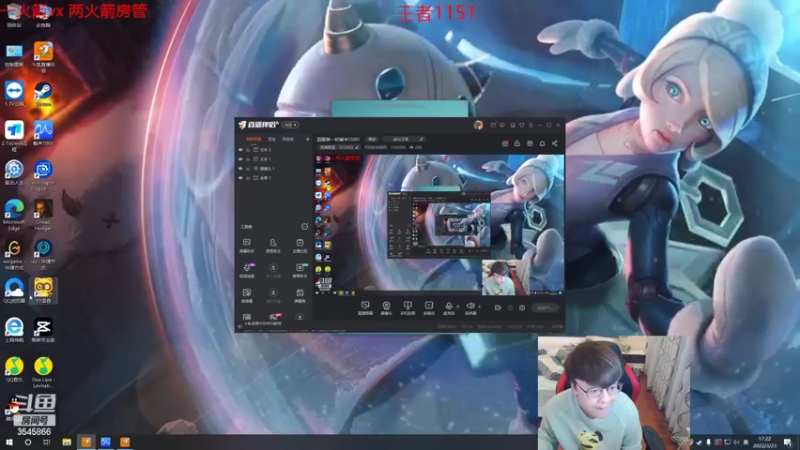The image size is (800, 450).
Task: Select the Dua Lipa - Levitati... file icon
Action: [43, 372]
